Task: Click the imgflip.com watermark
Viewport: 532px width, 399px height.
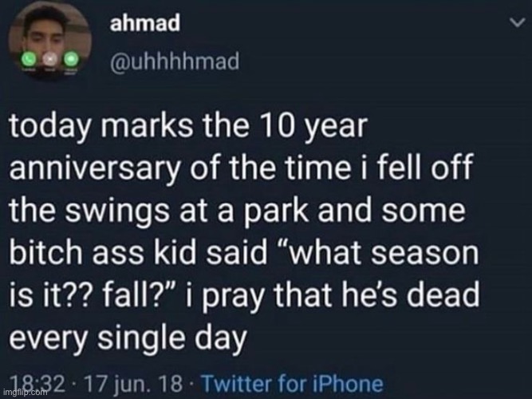Action: [x=22, y=392]
